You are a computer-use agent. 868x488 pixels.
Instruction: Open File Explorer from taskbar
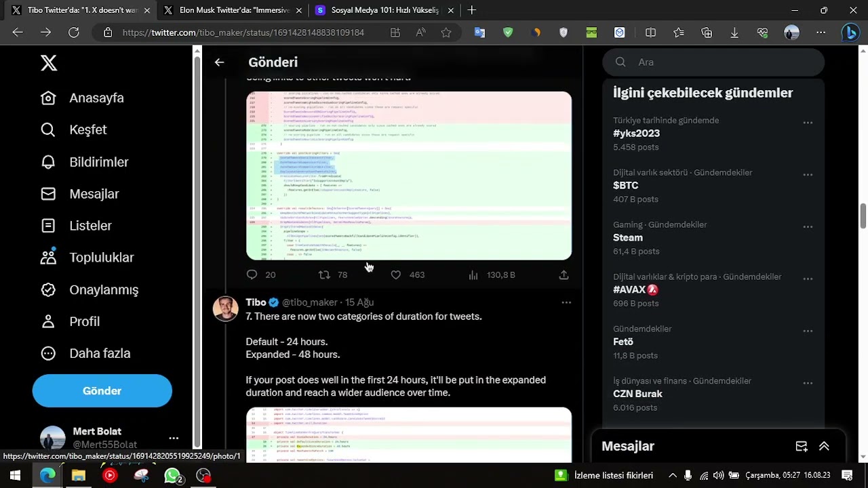79,475
